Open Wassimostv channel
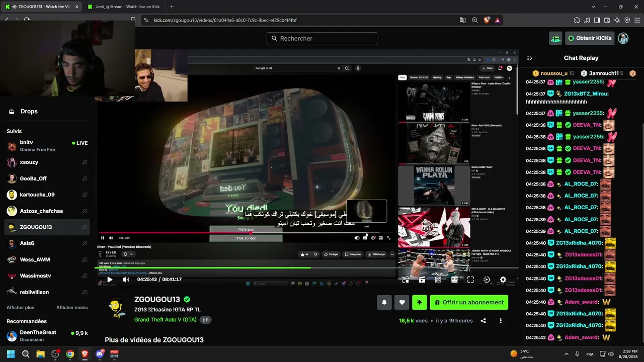Image resolution: width=644 pixels, height=362 pixels. 47,276
